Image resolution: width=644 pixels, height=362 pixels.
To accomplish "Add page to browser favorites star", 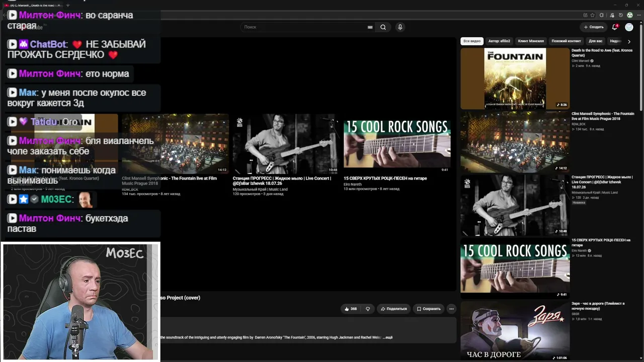I will click(592, 15).
